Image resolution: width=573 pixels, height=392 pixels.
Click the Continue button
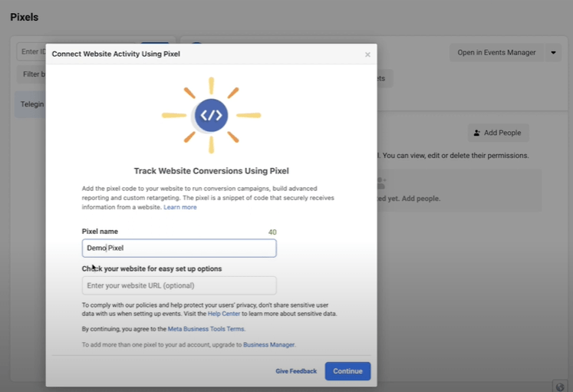coord(347,371)
